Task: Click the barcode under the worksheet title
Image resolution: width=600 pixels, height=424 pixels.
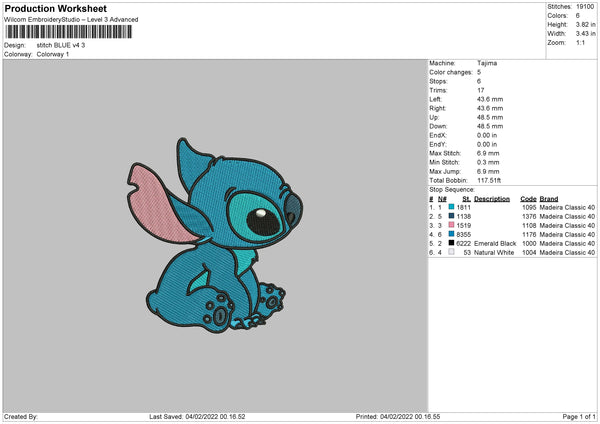Action: (69, 32)
